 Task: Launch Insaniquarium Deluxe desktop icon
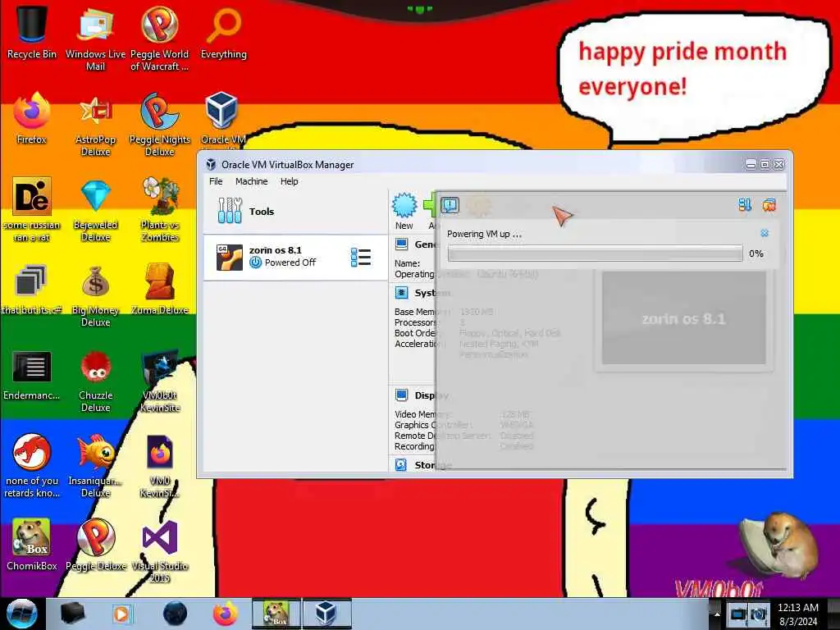point(95,465)
